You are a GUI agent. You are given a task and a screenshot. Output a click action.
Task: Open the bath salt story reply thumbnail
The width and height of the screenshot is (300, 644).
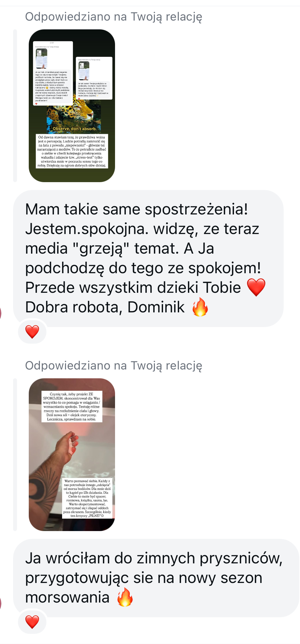(x=72, y=455)
